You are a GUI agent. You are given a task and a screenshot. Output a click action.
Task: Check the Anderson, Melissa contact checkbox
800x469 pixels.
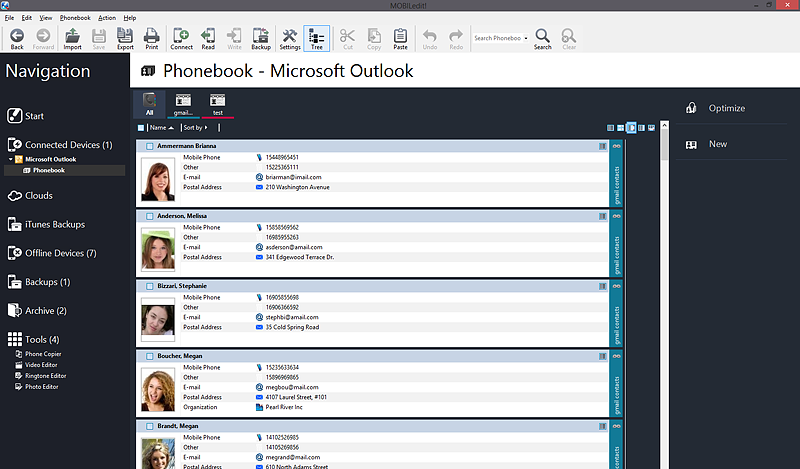pyautogui.click(x=149, y=216)
